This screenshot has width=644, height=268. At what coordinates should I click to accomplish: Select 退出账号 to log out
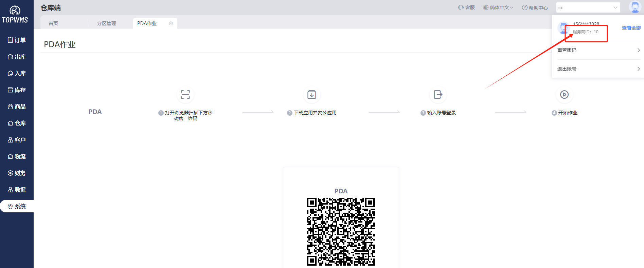click(598, 69)
